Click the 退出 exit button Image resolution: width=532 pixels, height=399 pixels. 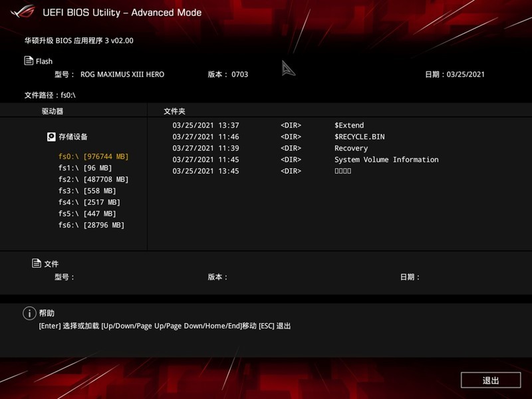coord(491,380)
